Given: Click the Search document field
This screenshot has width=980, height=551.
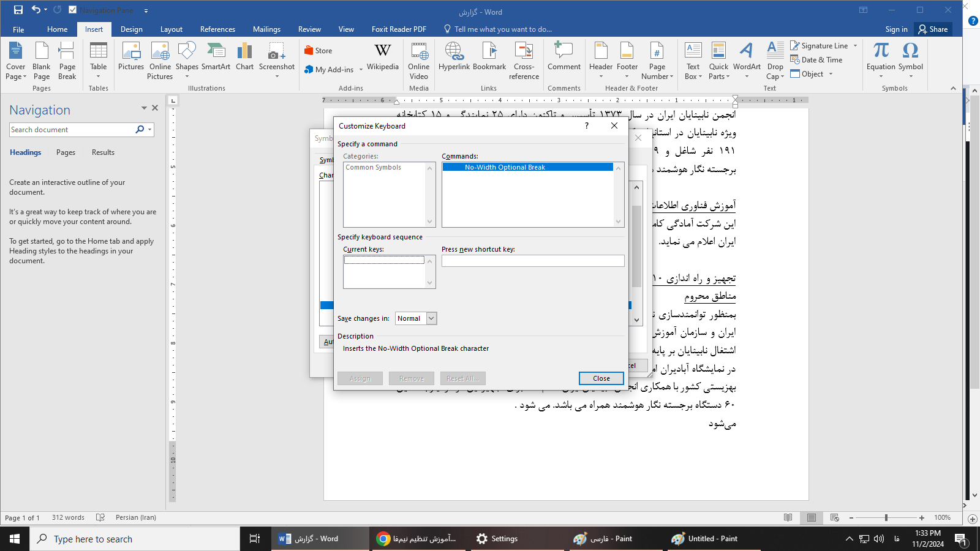Looking at the screenshot, I should click(72, 130).
